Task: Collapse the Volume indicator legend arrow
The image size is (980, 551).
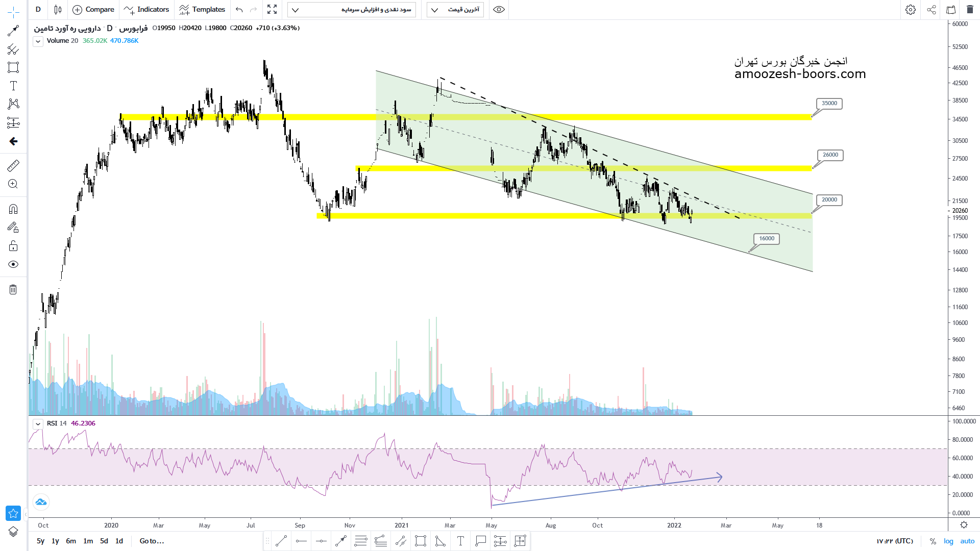Action: tap(38, 41)
